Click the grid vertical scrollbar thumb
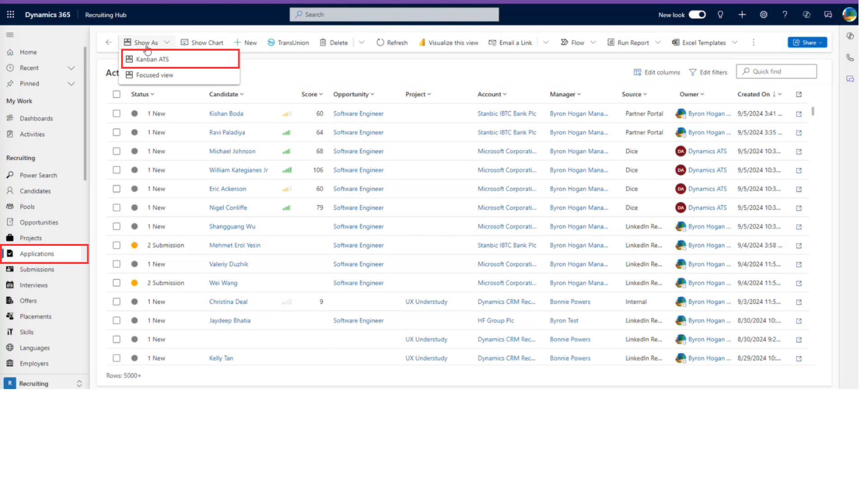 tap(813, 111)
